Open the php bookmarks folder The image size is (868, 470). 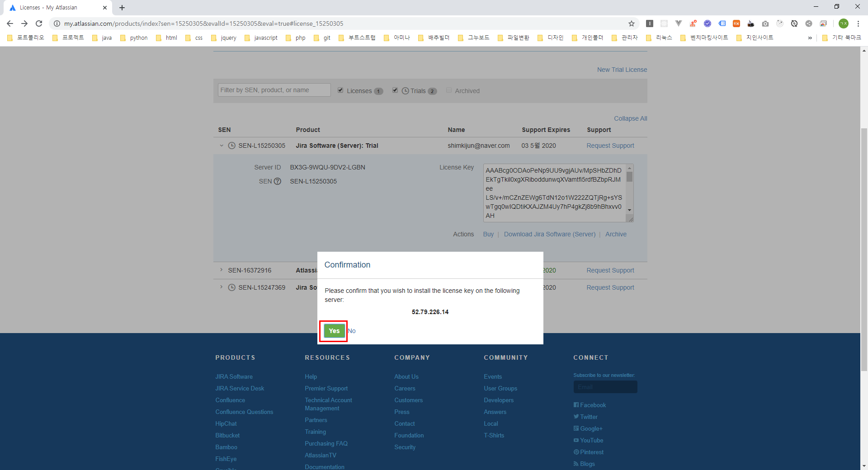pos(296,38)
